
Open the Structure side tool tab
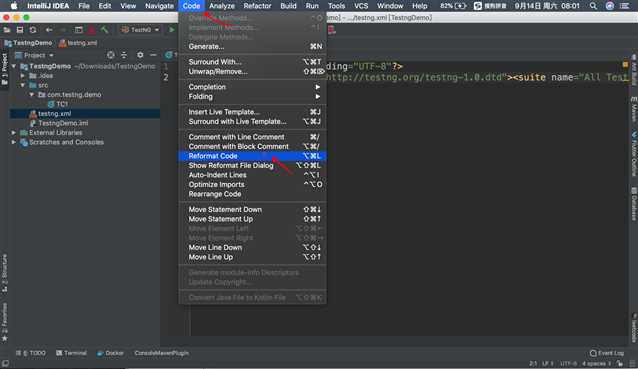[4, 273]
